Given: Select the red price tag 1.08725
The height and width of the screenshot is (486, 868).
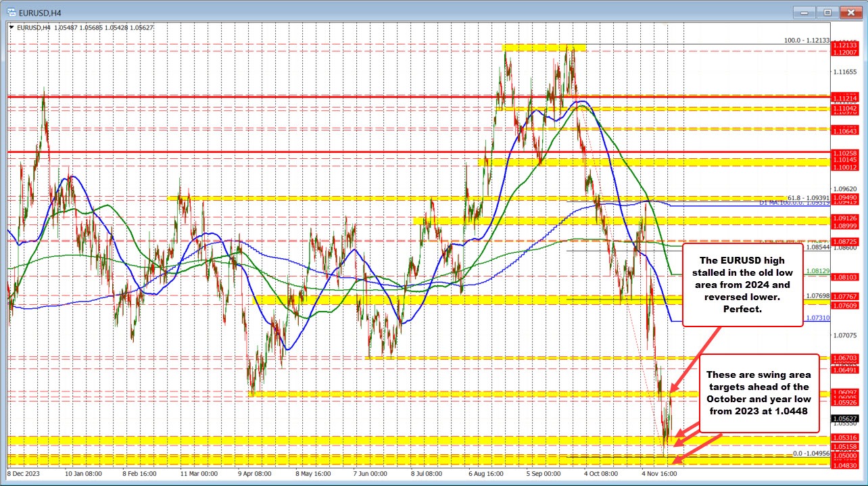Looking at the screenshot, I should [x=846, y=241].
